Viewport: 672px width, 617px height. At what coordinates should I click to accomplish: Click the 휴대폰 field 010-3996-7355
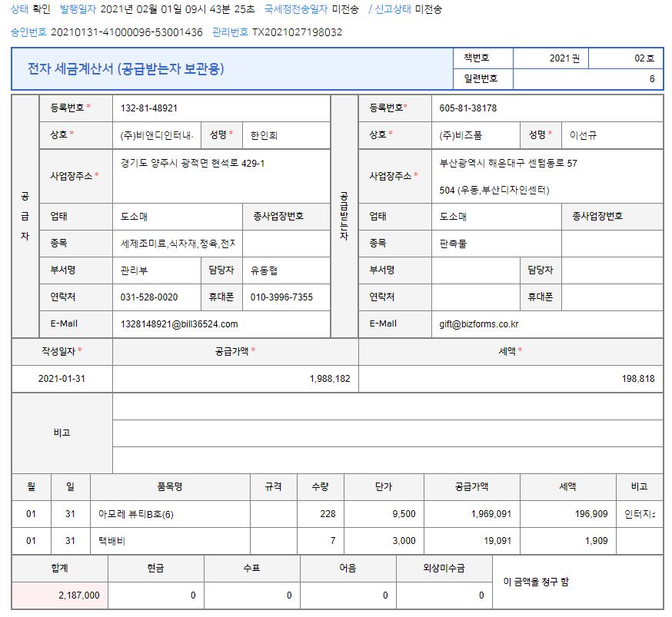pyautogui.click(x=286, y=297)
